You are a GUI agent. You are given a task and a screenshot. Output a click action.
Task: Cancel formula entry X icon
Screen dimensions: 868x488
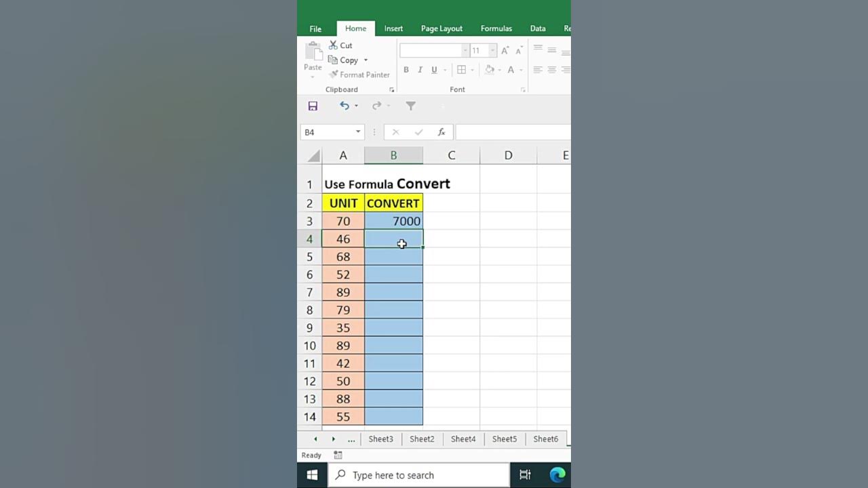point(395,132)
